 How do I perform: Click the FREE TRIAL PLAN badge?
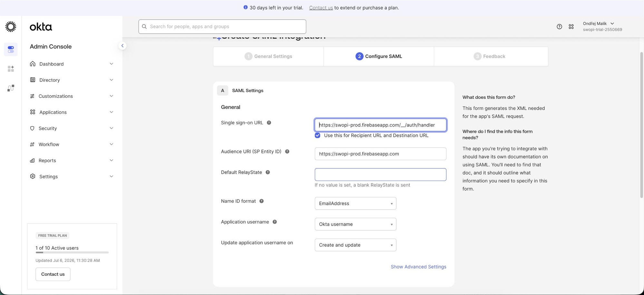[53, 235]
